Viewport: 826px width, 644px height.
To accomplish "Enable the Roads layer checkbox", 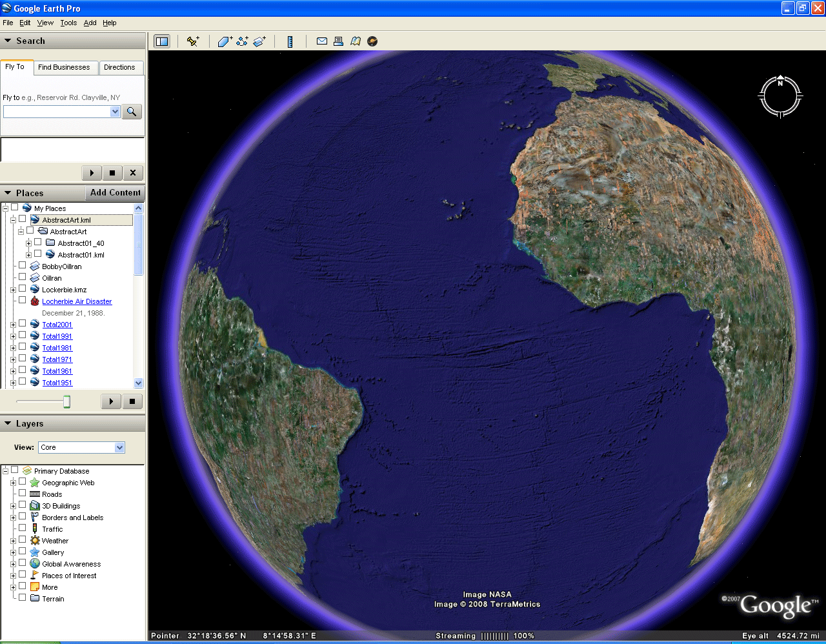I will point(23,494).
